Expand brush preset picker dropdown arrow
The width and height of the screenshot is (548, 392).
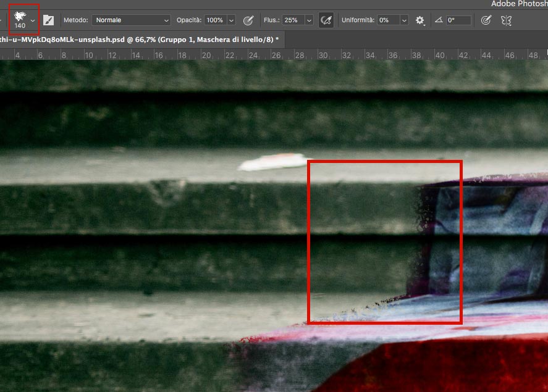(x=33, y=20)
